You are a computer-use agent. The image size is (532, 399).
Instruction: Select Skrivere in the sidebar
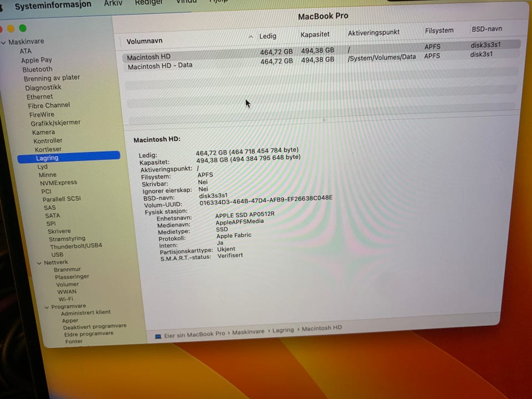59,231
